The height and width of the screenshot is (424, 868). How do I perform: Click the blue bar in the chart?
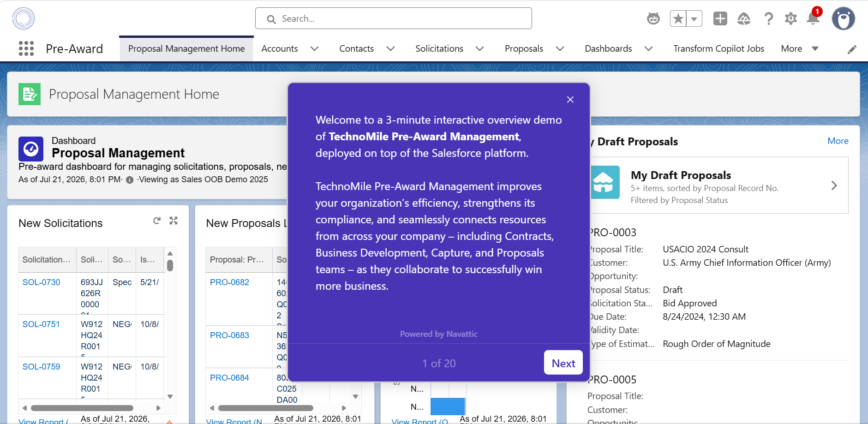pos(448,406)
